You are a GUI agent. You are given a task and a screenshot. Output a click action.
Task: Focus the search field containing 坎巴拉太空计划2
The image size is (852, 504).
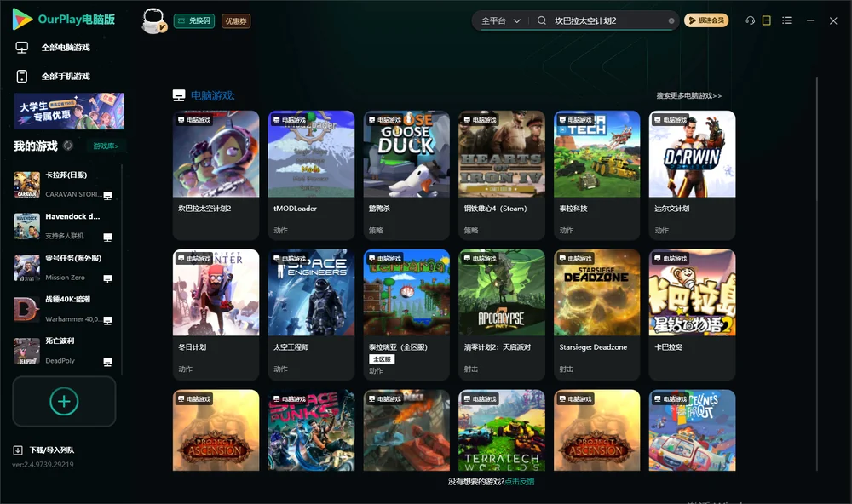tap(608, 20)
